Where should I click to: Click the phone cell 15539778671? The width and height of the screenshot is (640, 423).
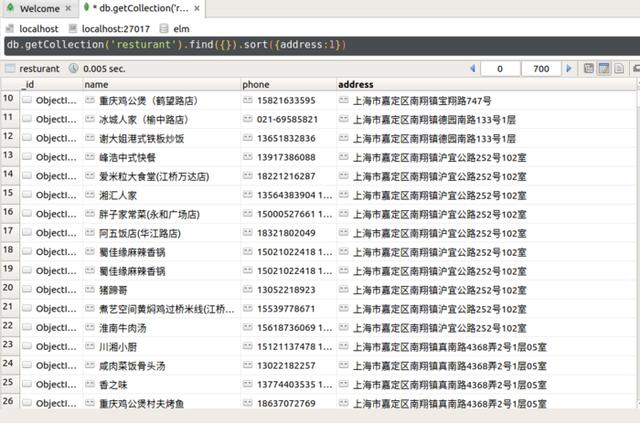(x=289, y=309)
